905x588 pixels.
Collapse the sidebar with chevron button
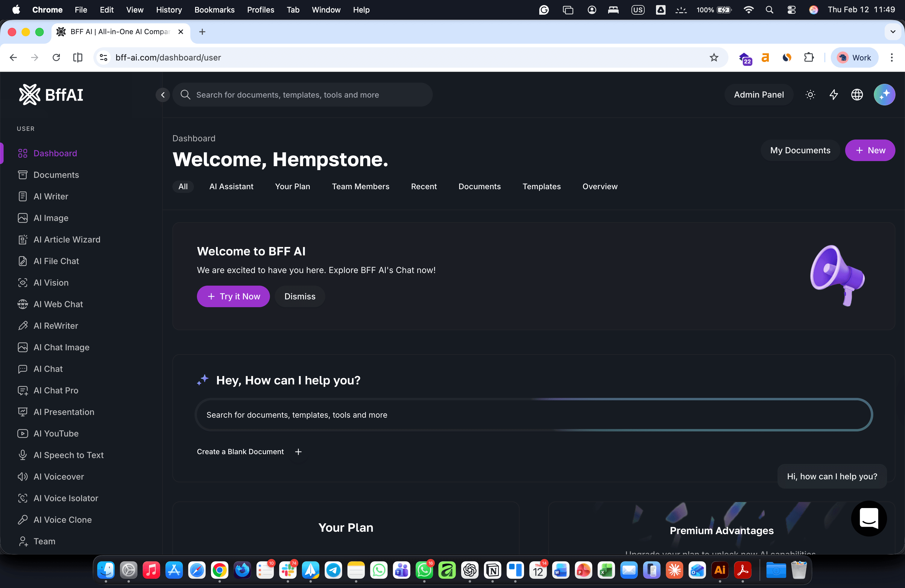(163, 95)
